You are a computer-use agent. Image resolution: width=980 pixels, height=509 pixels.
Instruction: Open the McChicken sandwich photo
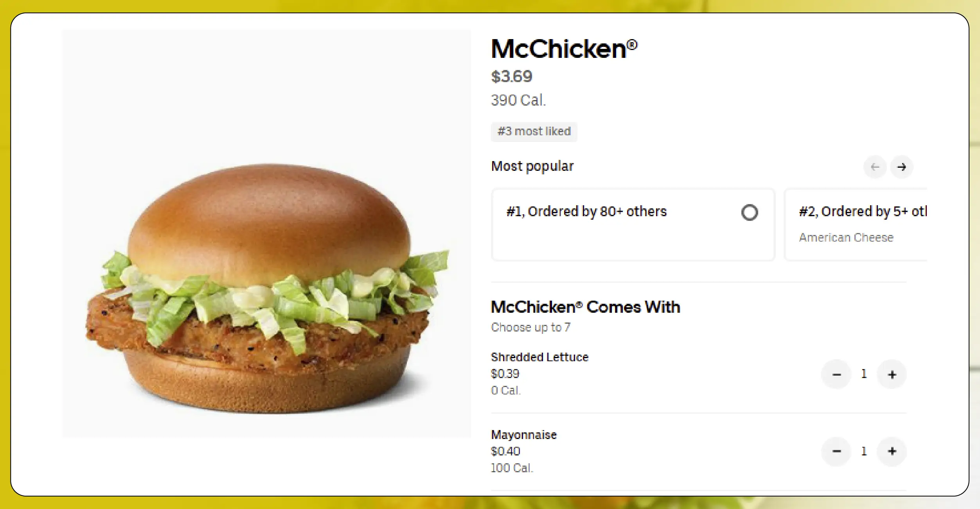pyautogui.click(x=266, y=233)
